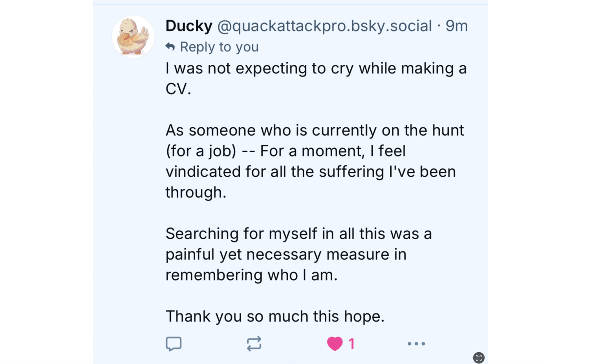Click the like count number 1
The image size is (589, 364).
[x=351, y=344]
